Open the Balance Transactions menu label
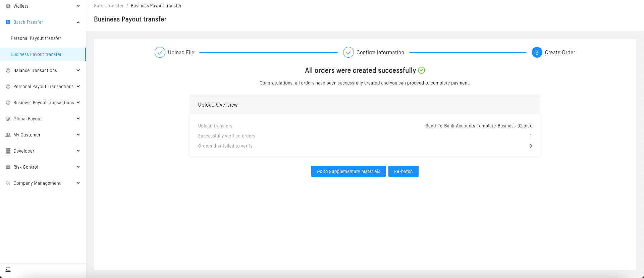The image size is (644, 278). (35, 70)
